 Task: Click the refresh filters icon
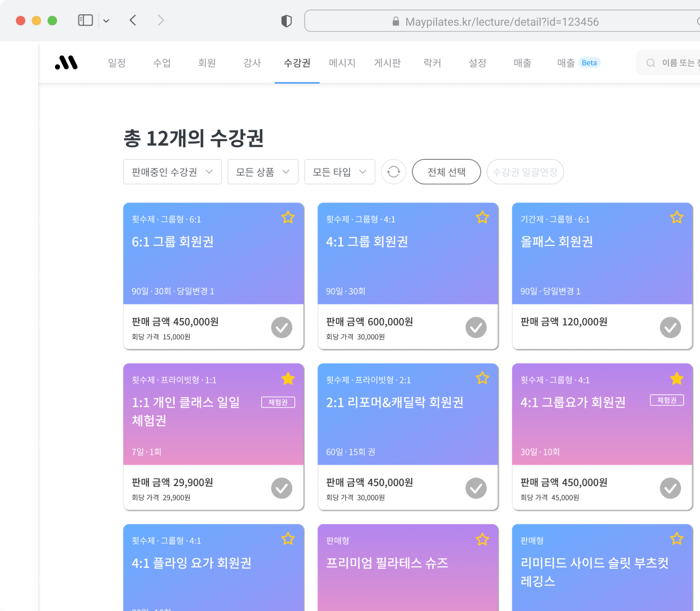[394, 172]
